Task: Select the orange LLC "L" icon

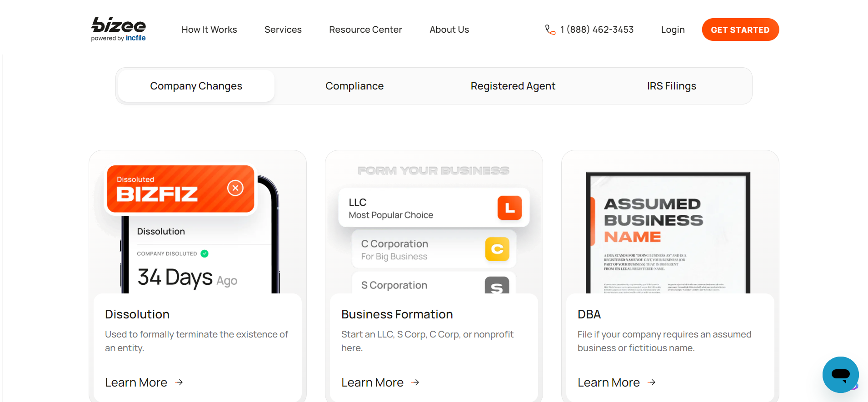Action: 509,208
